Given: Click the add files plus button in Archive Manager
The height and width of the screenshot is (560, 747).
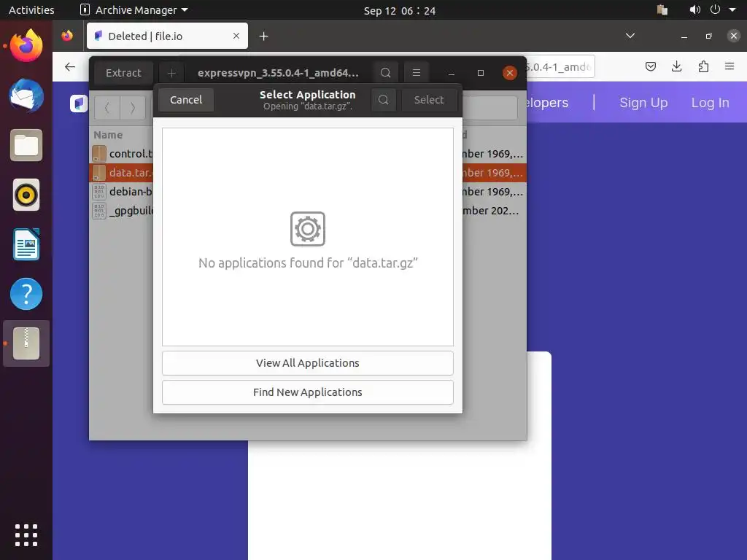Looking at the screenshot, I should pos(171,73).
